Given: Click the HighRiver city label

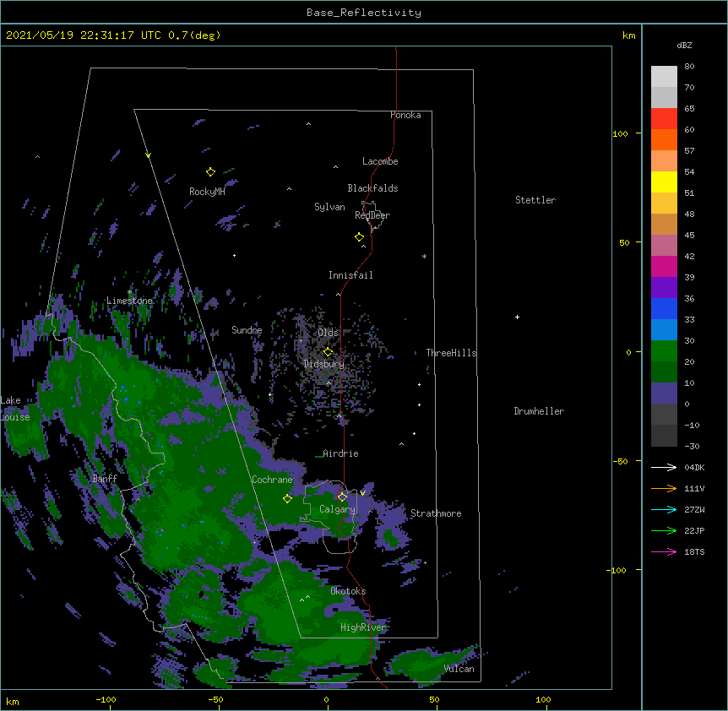Looking at the screenshot, I should click(363, 627).
